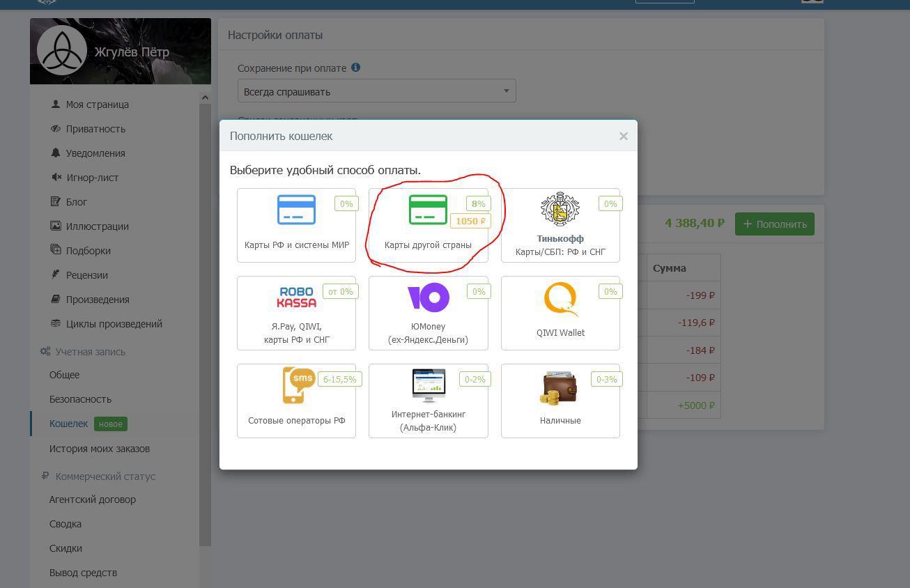
Task: Choose the internet banking monitor icon
Action: click(x=428, y=385)
